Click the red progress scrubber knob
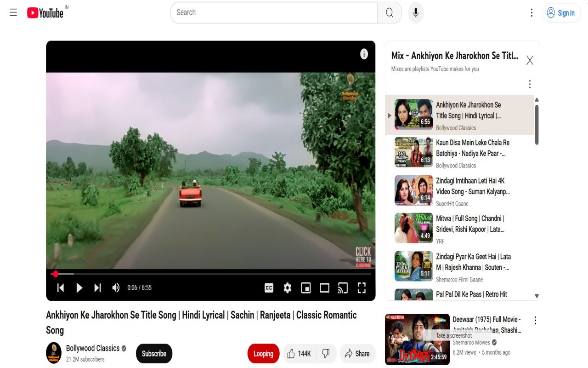The width and height of the screenshot is (588, 368). [x=55, y=274]
